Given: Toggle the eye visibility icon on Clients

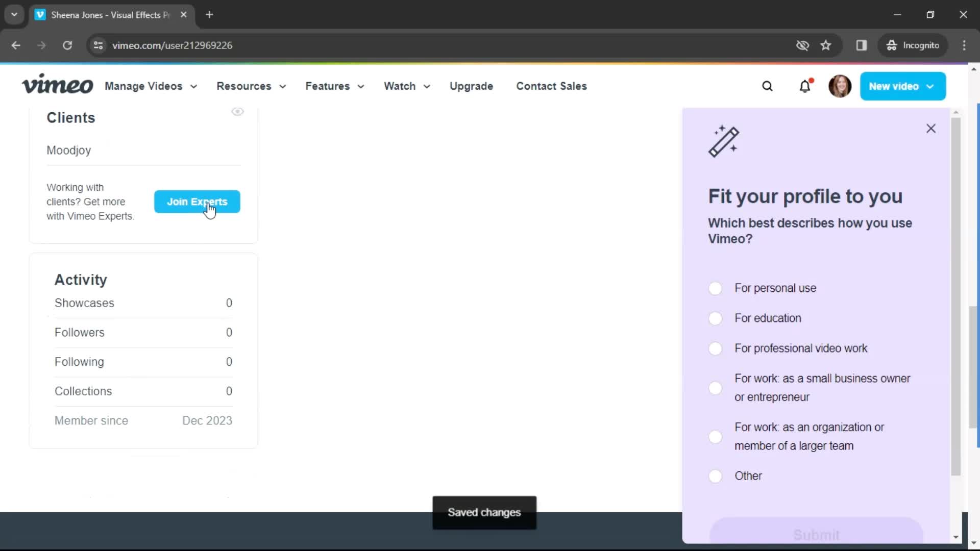Looking at the screenshot, I should [x=237, y=111].
